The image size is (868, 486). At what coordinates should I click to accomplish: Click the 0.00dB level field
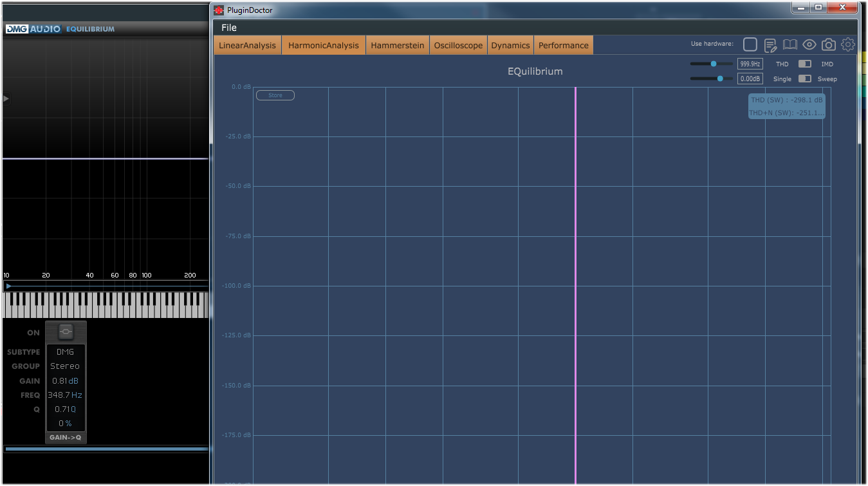pyautogui.click(x=750, y=79)
